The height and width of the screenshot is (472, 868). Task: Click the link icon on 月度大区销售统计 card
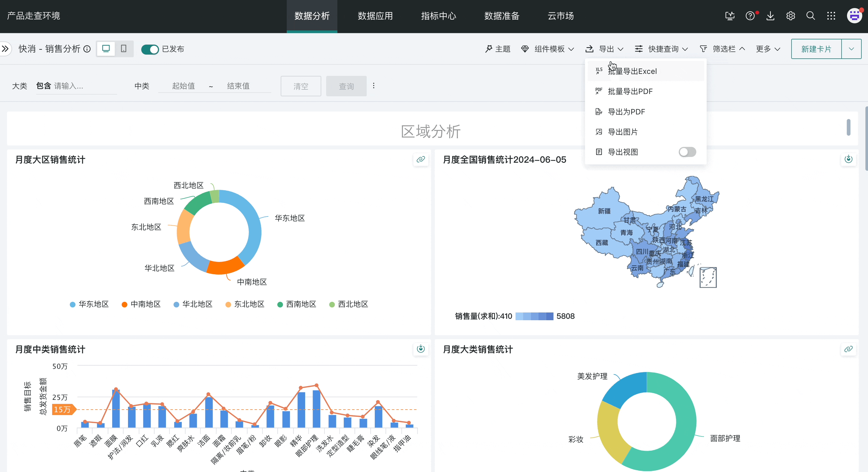click(x=420, y=159)
